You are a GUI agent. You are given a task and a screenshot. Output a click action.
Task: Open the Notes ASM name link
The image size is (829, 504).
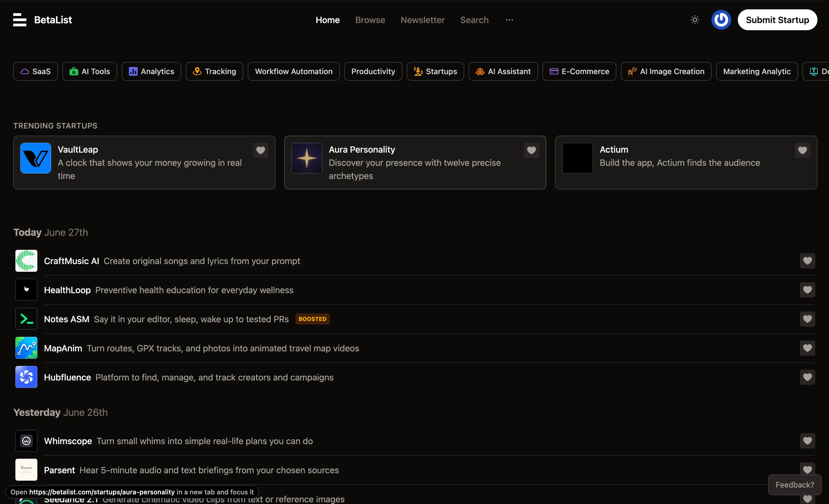[x=67, y=319]
